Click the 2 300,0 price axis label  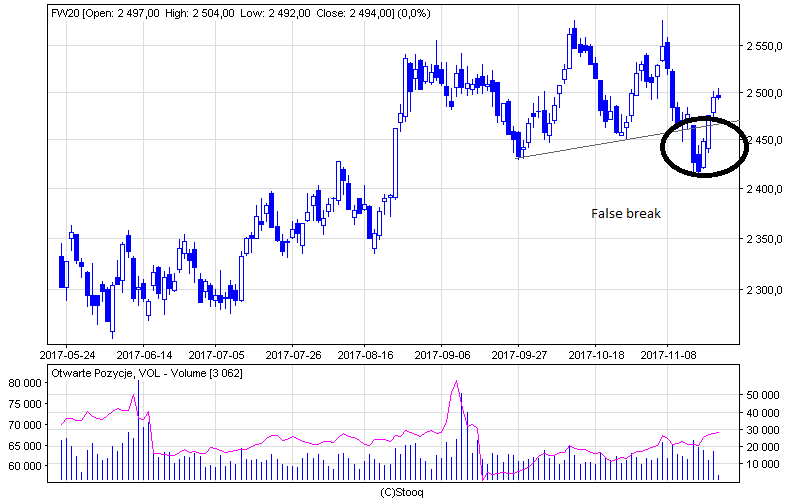coord(764,290)
